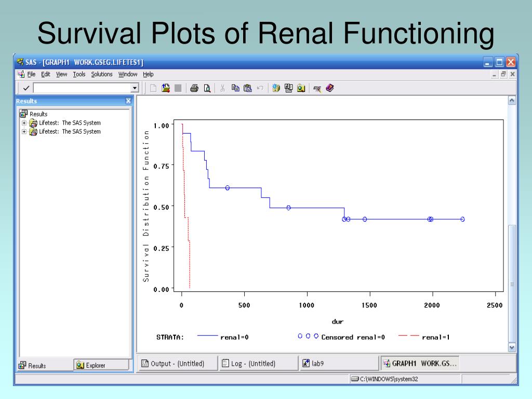Click the Copy icon
The width and height of the screenshot is (532, 399).
[x=235, y=88]
